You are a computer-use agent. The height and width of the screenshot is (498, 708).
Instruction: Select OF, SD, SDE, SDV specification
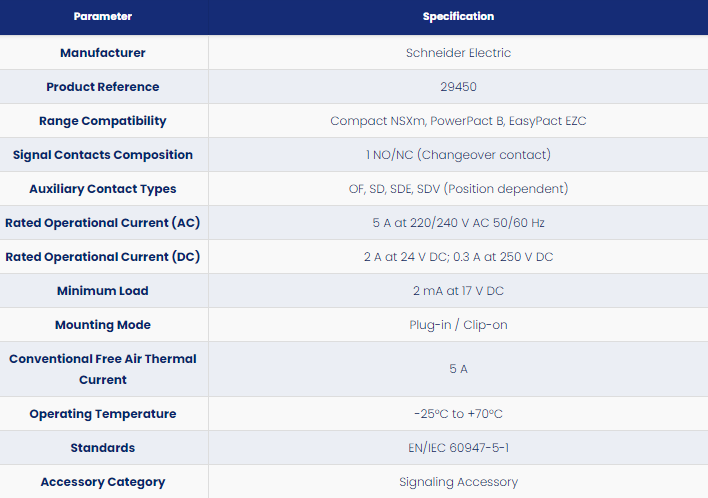point(394,189)
